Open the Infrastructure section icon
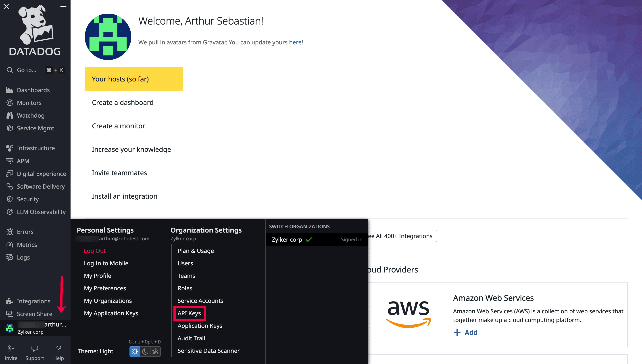Screen dimensions: 642x364 pos(10,148)
